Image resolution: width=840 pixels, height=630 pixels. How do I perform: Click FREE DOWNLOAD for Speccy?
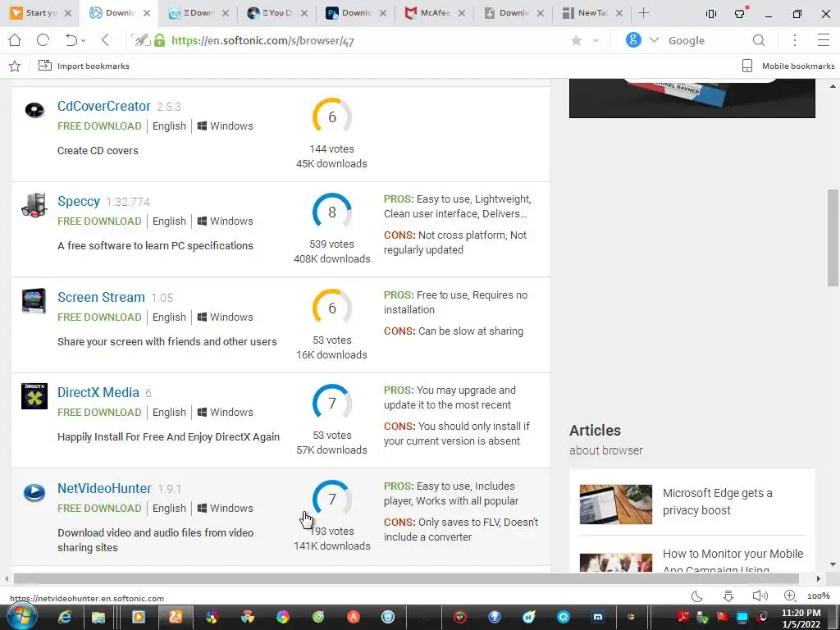tap(99, 221)
